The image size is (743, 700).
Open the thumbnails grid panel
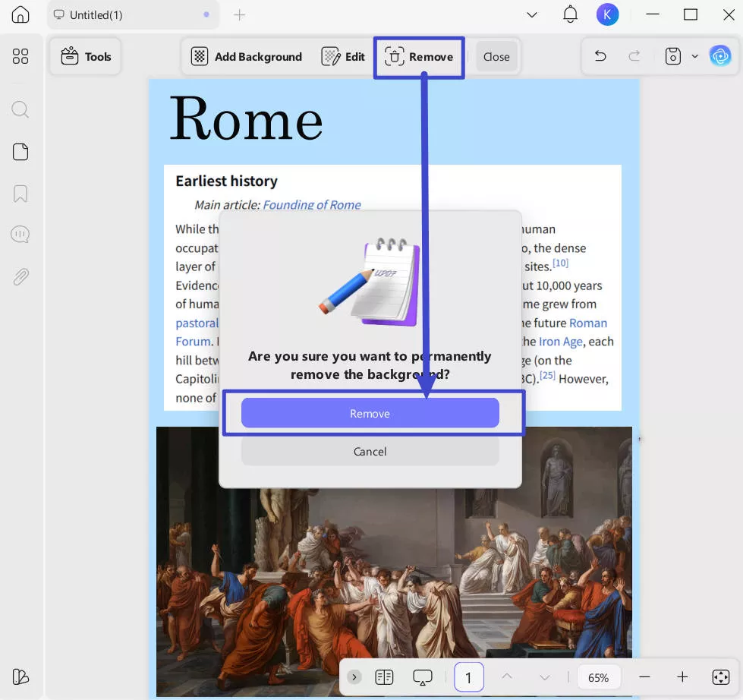20,56
